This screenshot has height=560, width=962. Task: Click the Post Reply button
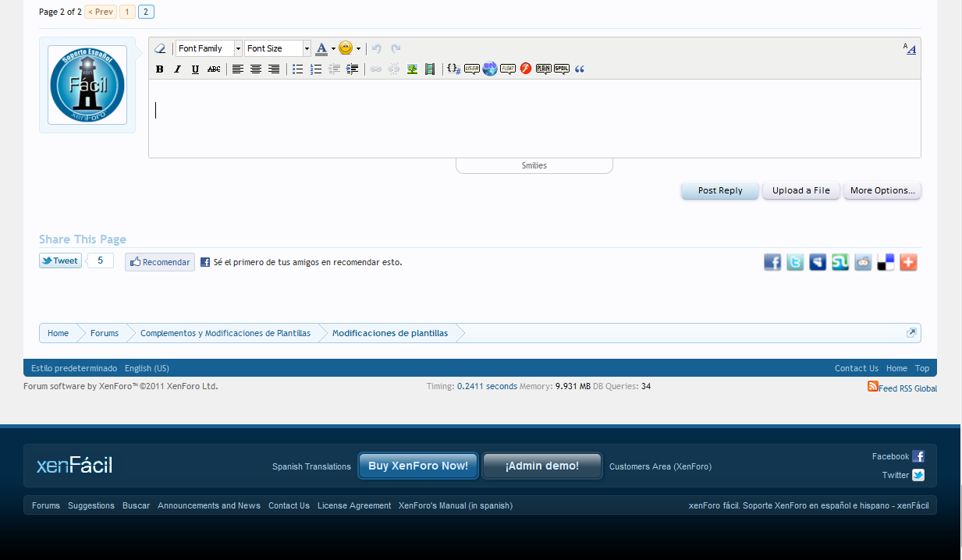[719, 190]
